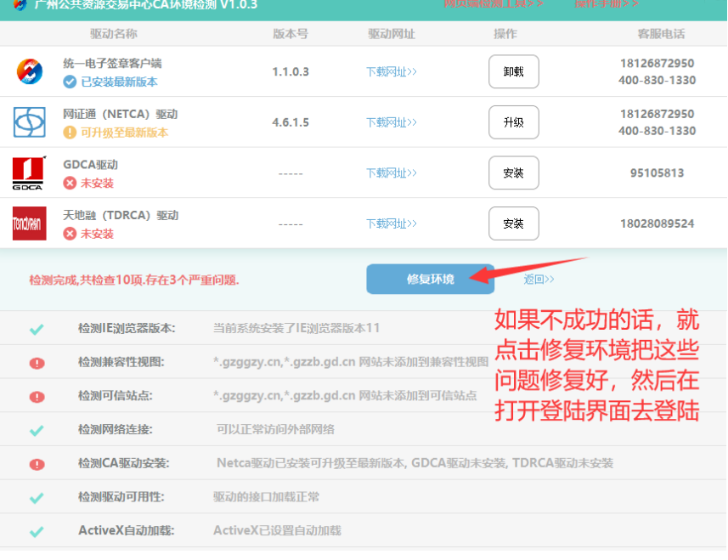The width and height of the screenshot is (728, 560).
Task: Click the blue 修复环境 button
Action: click(430, 279)
